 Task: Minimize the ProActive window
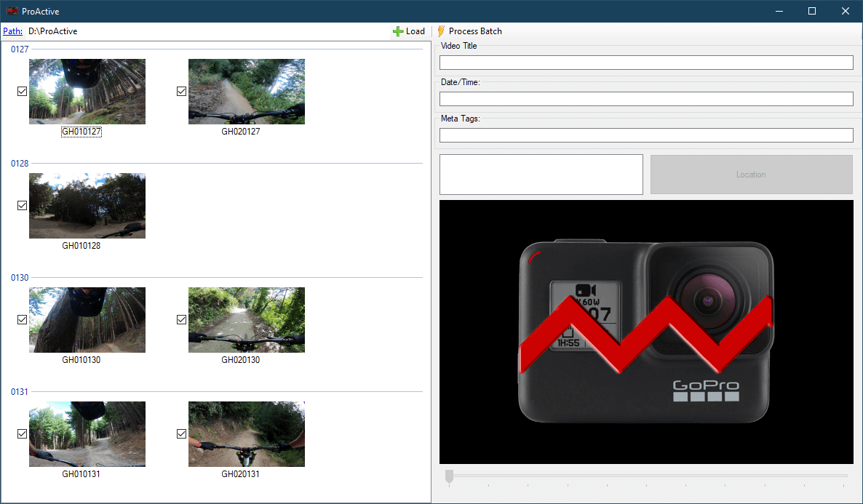[x=779, y=11]
